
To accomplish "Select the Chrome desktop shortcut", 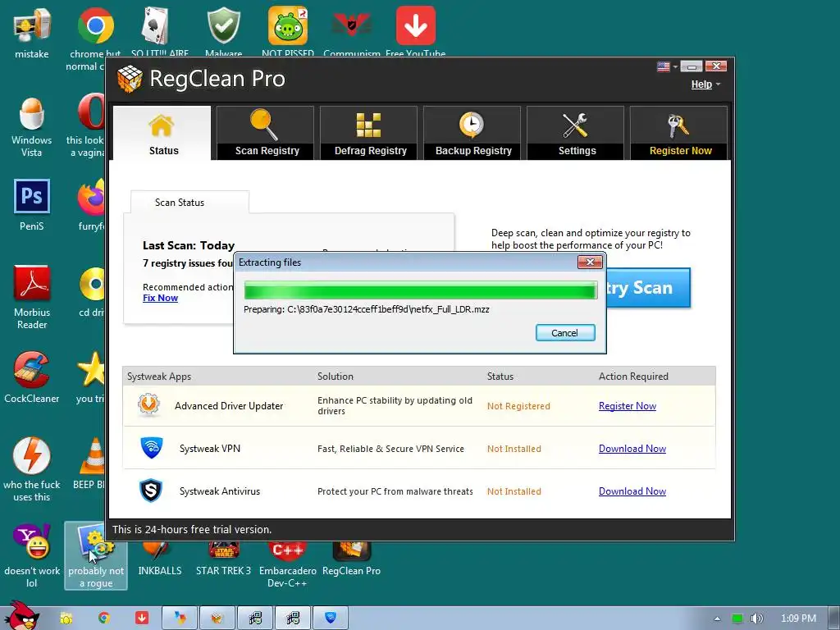I will pos(95,39).
